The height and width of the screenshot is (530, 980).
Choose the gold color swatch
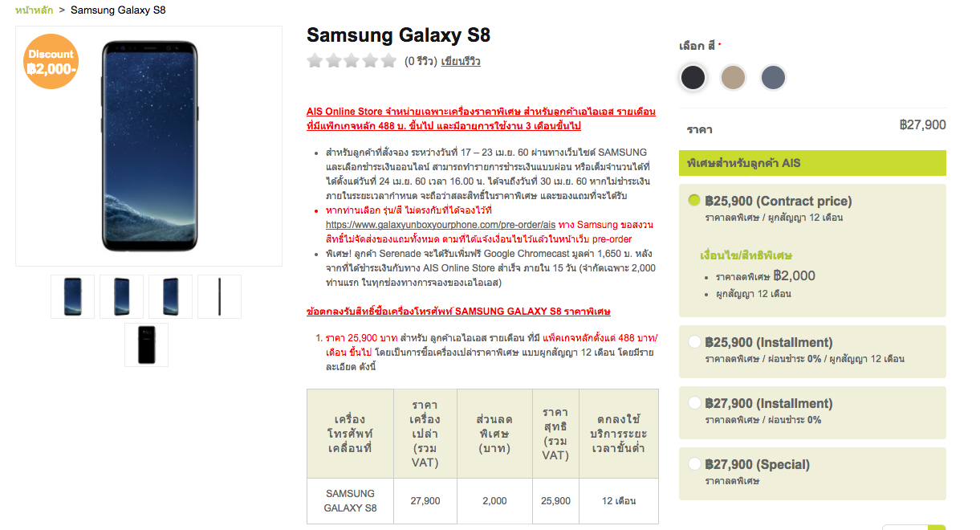tap(733, 77)
